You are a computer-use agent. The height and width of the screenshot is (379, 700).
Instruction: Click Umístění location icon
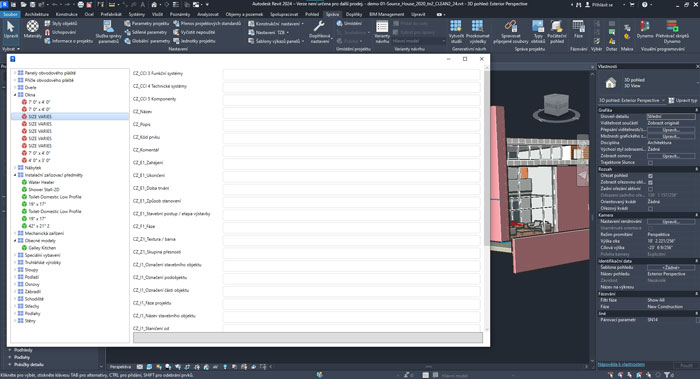point(349,23)
